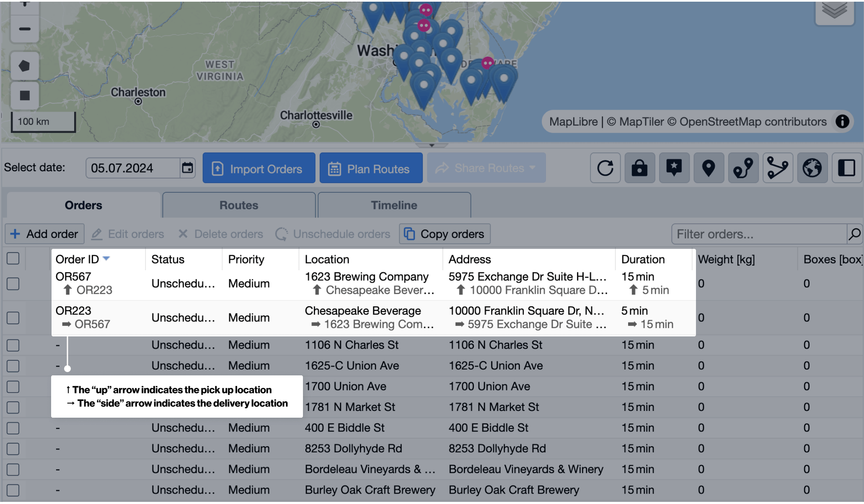
Task: Open the map layers icon
Action: point(834,10)
